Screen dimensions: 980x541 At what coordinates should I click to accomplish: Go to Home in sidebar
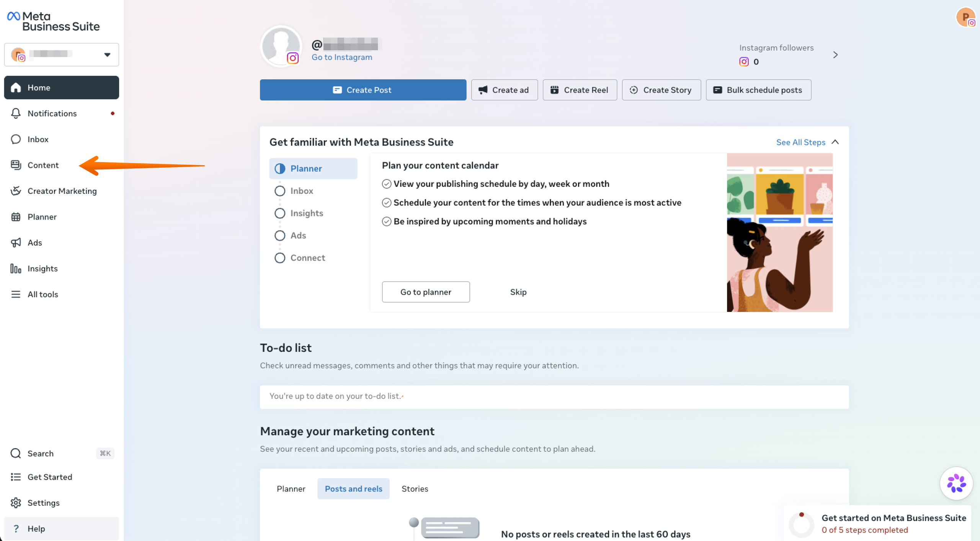[62, 87]
